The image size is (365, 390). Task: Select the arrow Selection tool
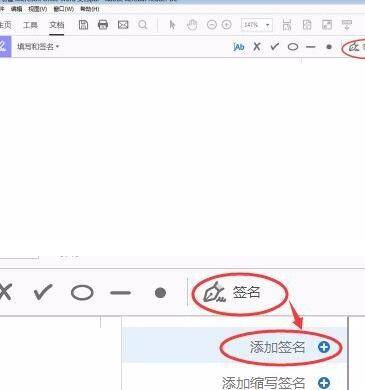172,25
